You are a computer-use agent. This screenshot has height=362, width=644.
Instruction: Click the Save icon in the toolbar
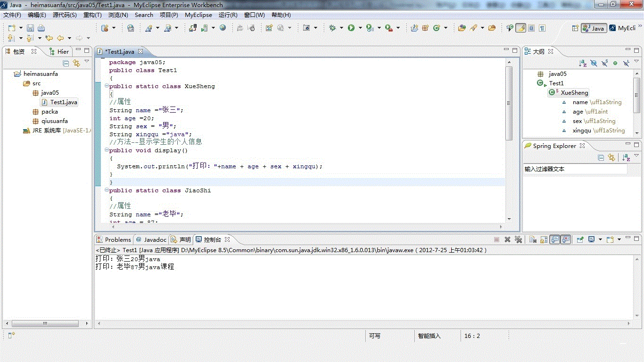[30, 28]
